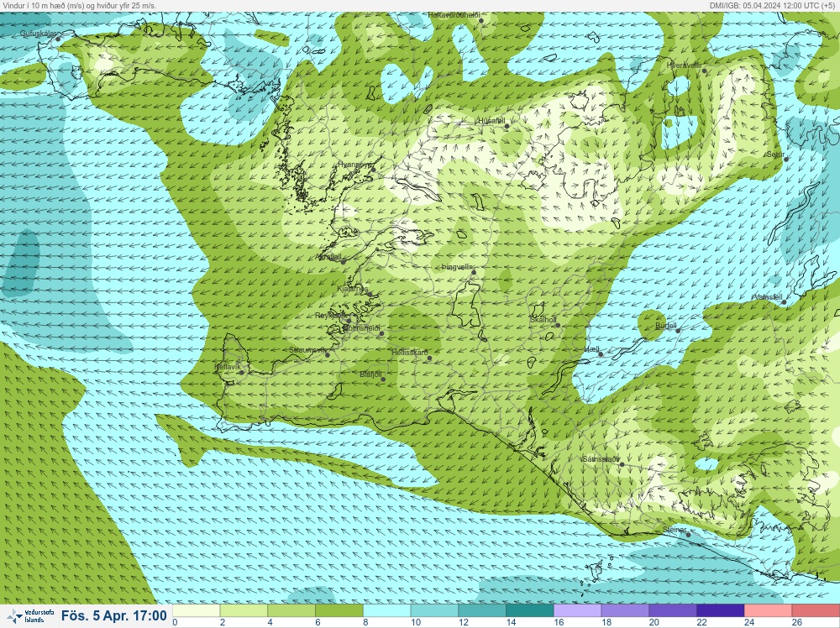Click the Steinar station label
The height and width of the screenshot is (628, 840).
click(x=675, y=530)
